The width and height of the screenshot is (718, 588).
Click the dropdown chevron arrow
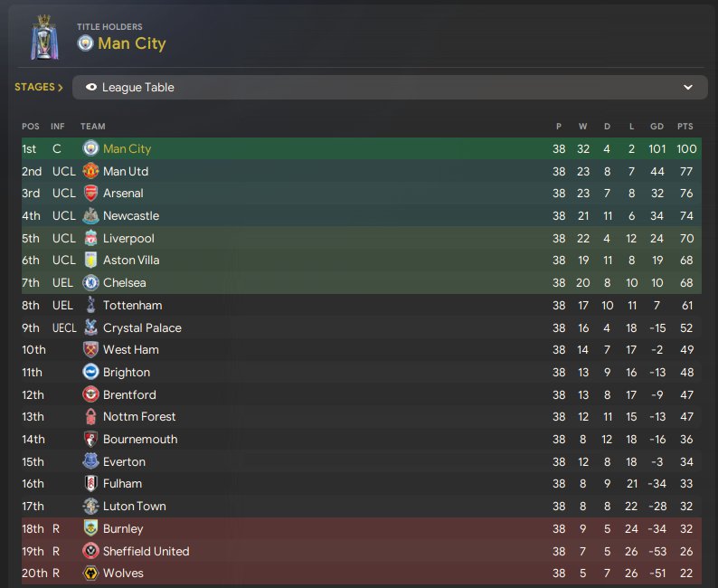pos(688,88)
